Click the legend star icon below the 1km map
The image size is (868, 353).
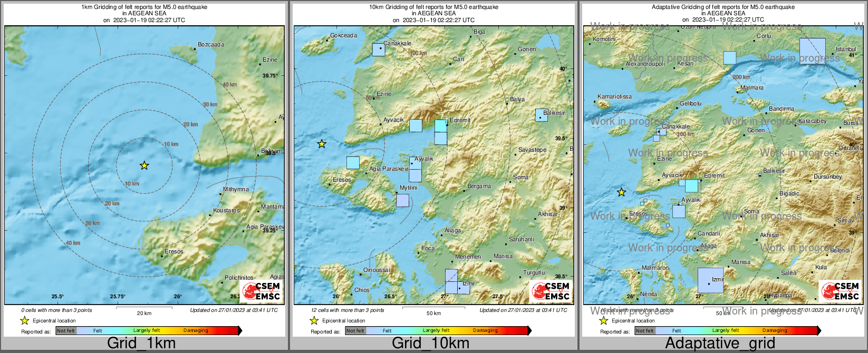coord(24,320)
